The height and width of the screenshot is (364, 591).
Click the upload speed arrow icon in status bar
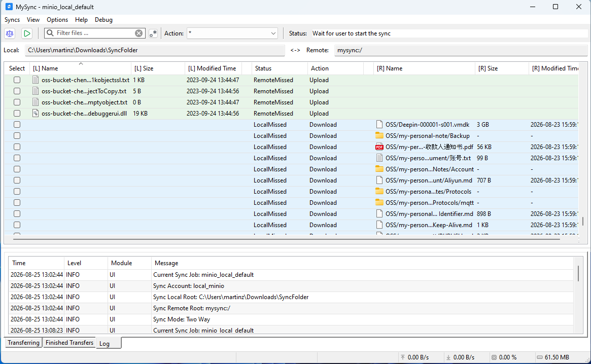[403, 357]
